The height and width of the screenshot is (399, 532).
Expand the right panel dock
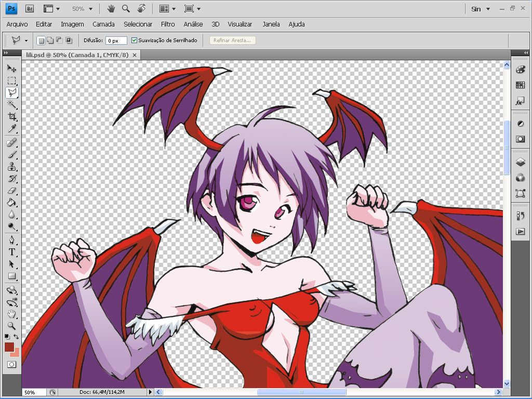tap(526, 52)
